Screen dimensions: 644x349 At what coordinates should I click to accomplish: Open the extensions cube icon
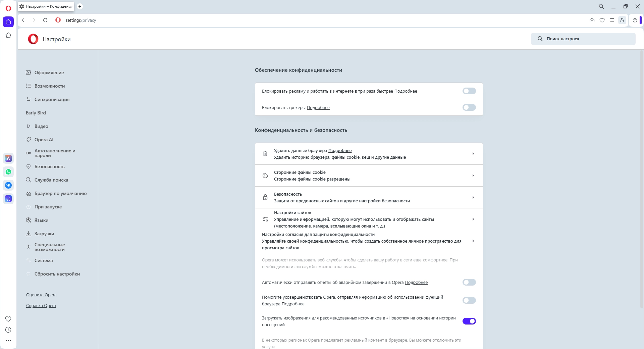coord(635,20)
